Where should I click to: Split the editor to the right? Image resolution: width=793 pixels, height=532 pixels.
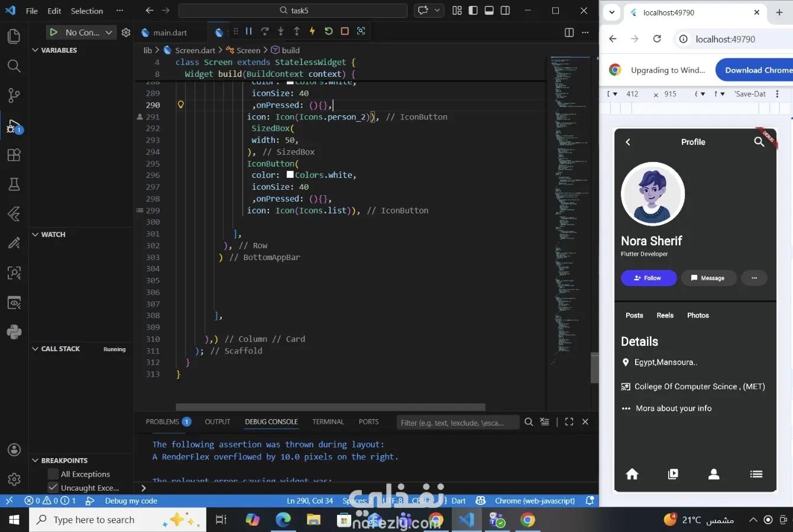click(x=569, y=33)
